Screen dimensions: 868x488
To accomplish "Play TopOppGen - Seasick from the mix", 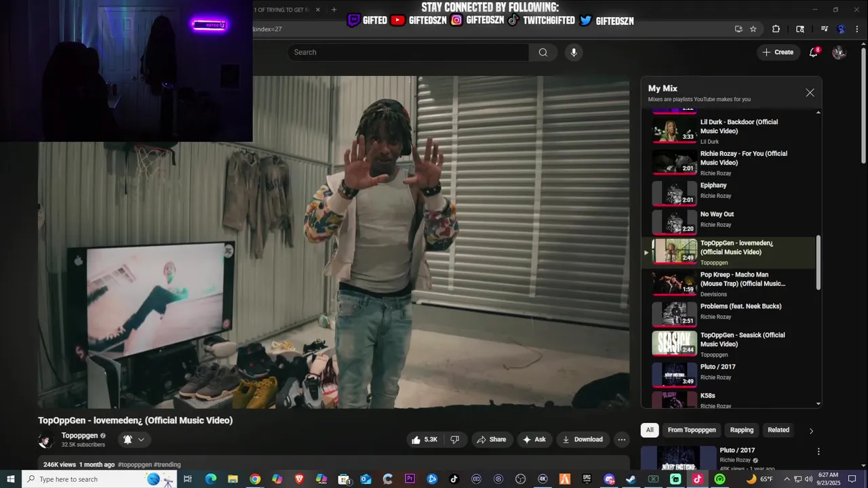I will [734, 344].
